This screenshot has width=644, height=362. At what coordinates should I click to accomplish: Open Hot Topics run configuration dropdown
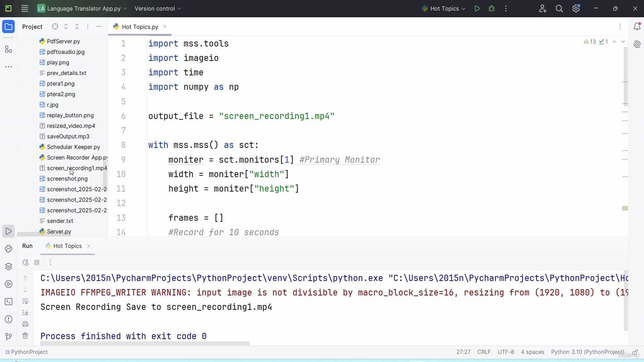click(x=443, y=9)
